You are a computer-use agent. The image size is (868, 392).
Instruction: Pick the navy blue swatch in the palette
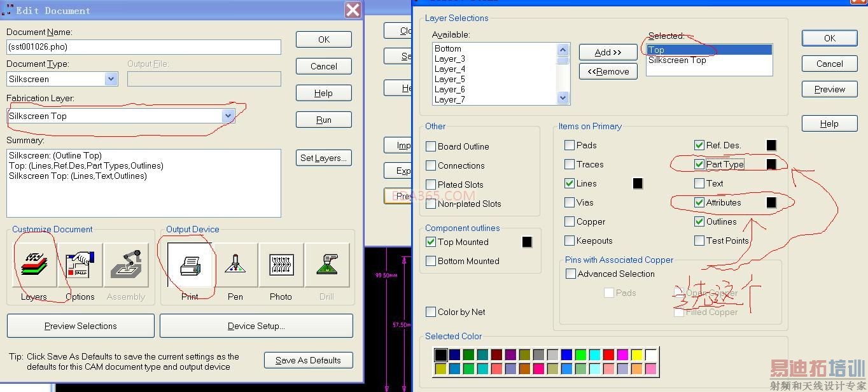click(455, 354)
